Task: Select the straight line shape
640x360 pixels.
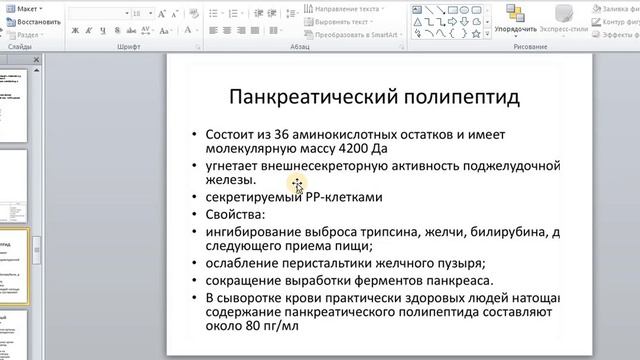Action: [x=429, y=10]
